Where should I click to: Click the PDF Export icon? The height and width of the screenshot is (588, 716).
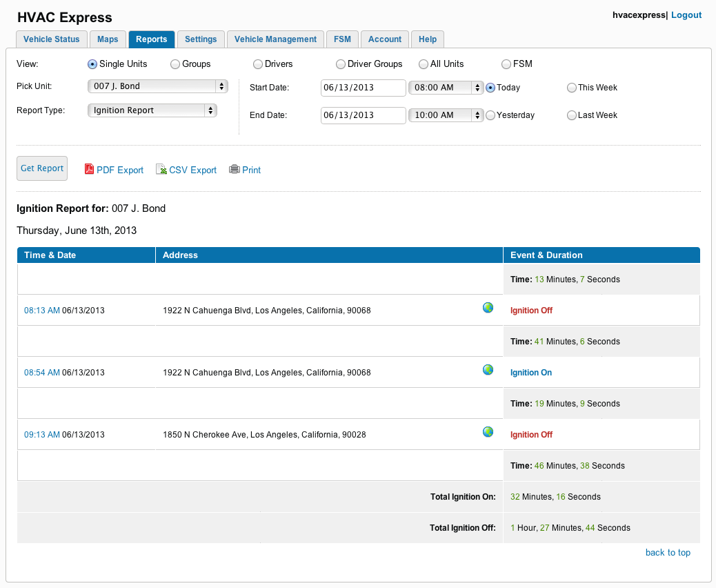tap(89, 170)
